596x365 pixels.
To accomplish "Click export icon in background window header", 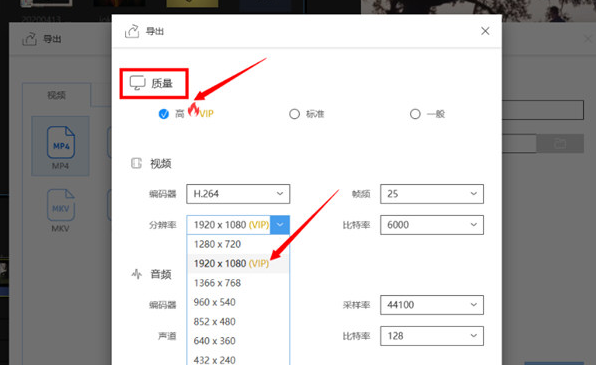I will pyautogui.click(x=29, y=39).
